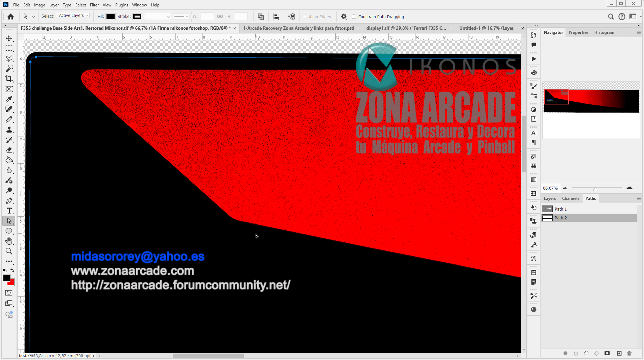Image resolution: width=644 pixels, height=360 pixels.
Task: Open the Plugins menu
Action: (x=121, y=5)
